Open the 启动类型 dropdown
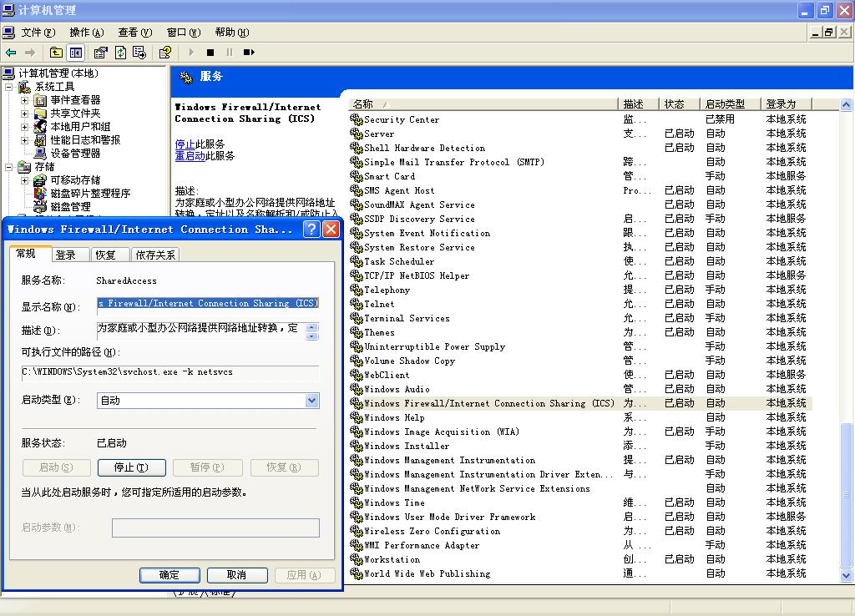 click(311, 401)
